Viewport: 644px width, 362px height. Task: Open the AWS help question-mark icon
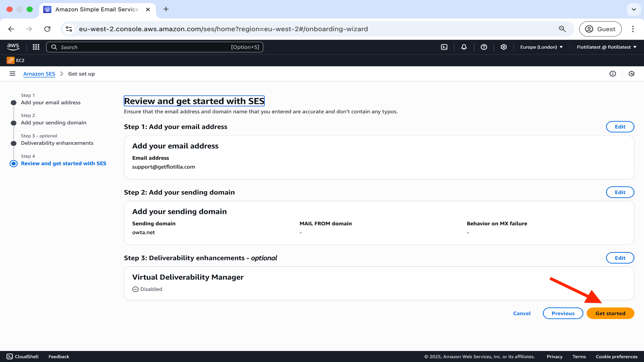(x=484, y=47)
